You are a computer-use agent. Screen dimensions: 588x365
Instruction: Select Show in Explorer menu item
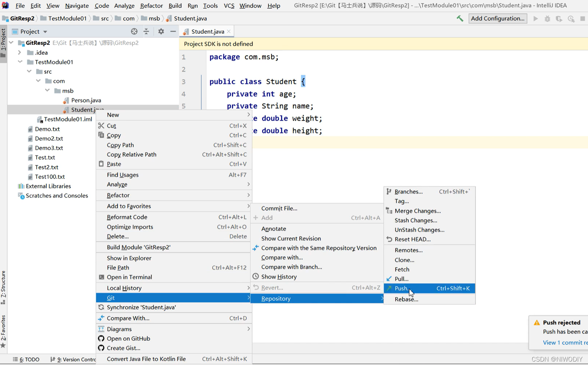(174, 258)
